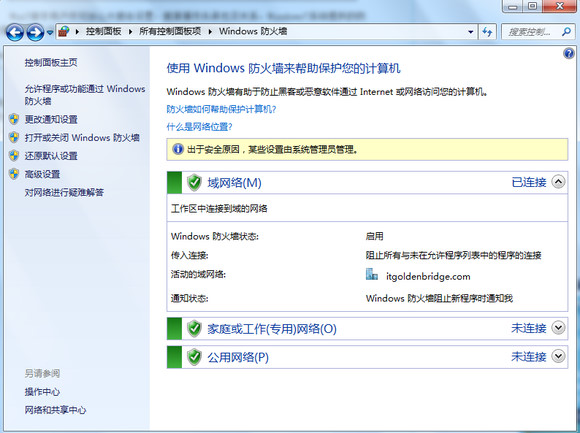Viewport: 580px width, 433px height.
Task: Expand the arrow after 所有控制面板项 breadcrumb
Action: (210, 32)
